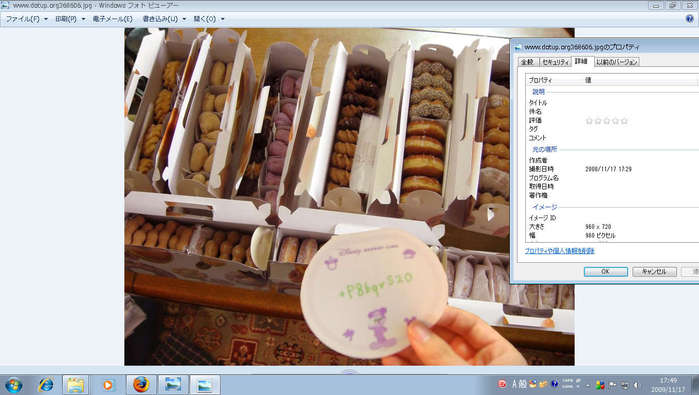Image resolution: width=699 pixels, height=395 pixels.
Task: Open the ファイル(F) menu
Action: (26, 19)
